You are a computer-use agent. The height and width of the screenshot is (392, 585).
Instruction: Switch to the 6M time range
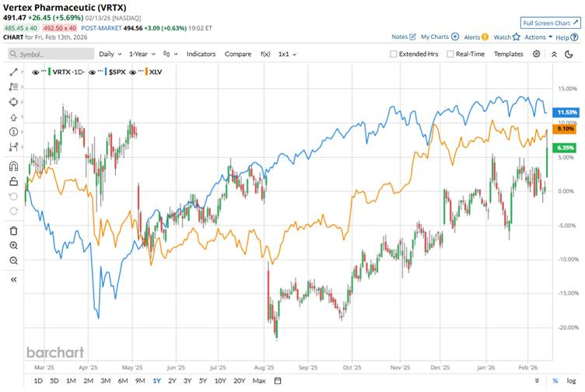(123, 380)
